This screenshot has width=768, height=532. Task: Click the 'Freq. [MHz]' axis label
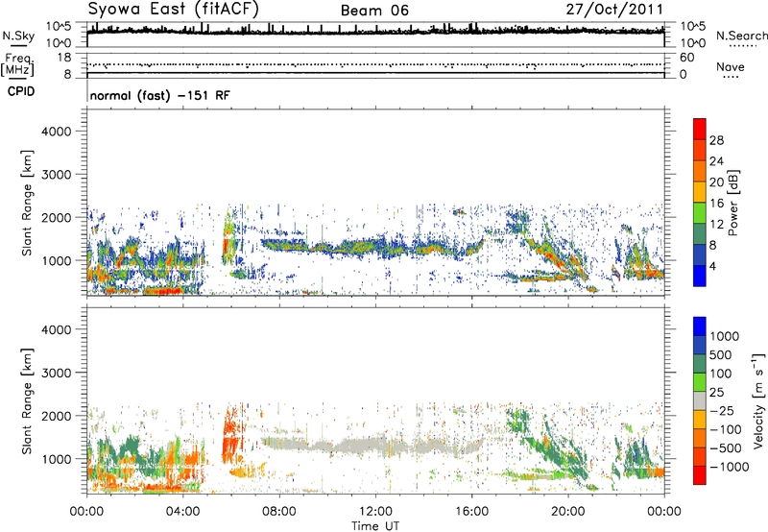click(17, 65)
